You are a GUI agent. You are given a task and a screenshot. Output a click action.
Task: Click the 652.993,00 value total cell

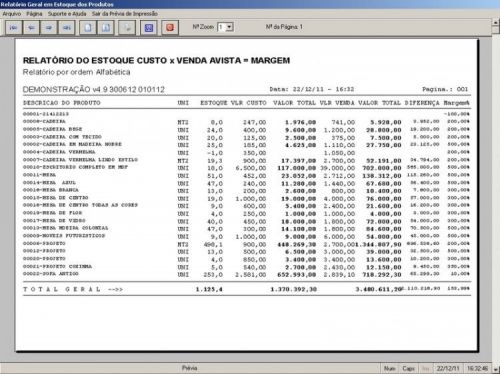pos(296,275)
